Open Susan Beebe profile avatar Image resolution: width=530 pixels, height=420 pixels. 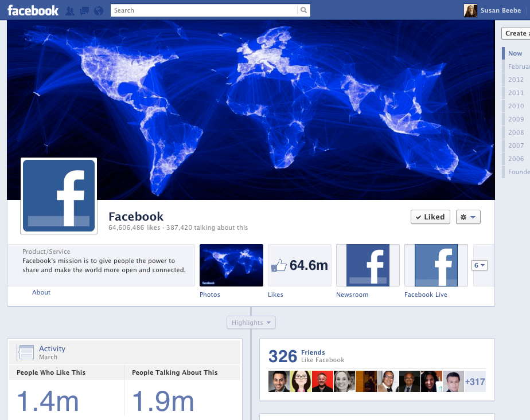[470, 10]
